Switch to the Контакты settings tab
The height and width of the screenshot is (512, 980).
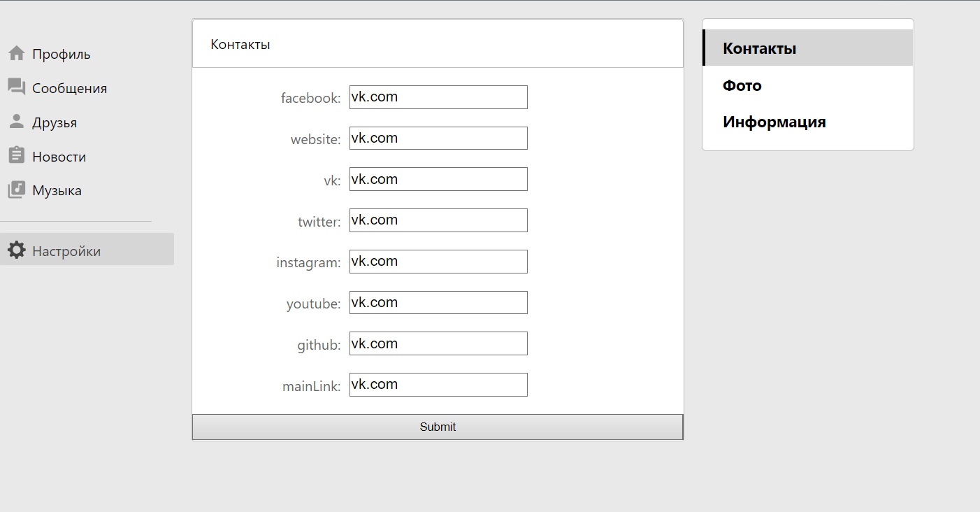[x=807, y=48]
